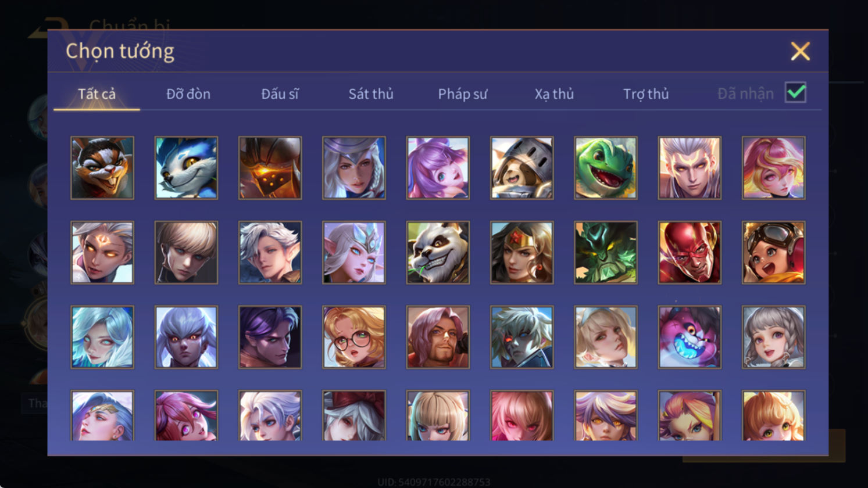
Task: Choose the raccoon hero portrait
Action: [x=102, y=168]
